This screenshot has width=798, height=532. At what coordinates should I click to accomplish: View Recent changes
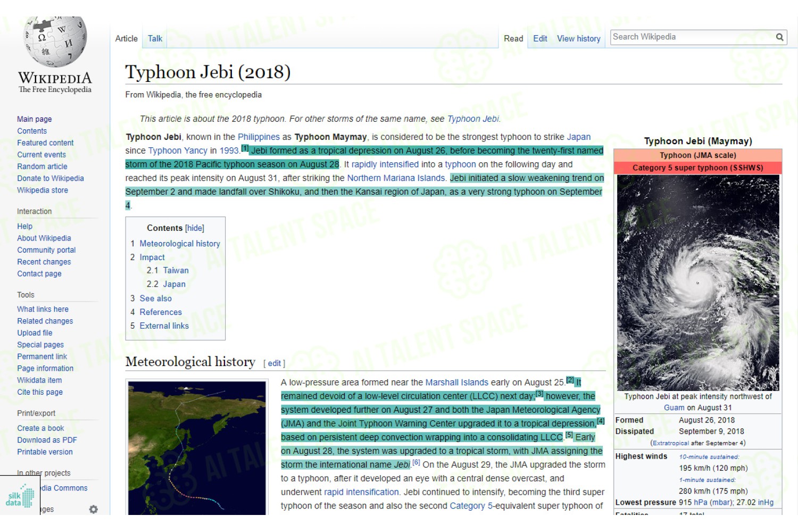click(x=44, y=262)
